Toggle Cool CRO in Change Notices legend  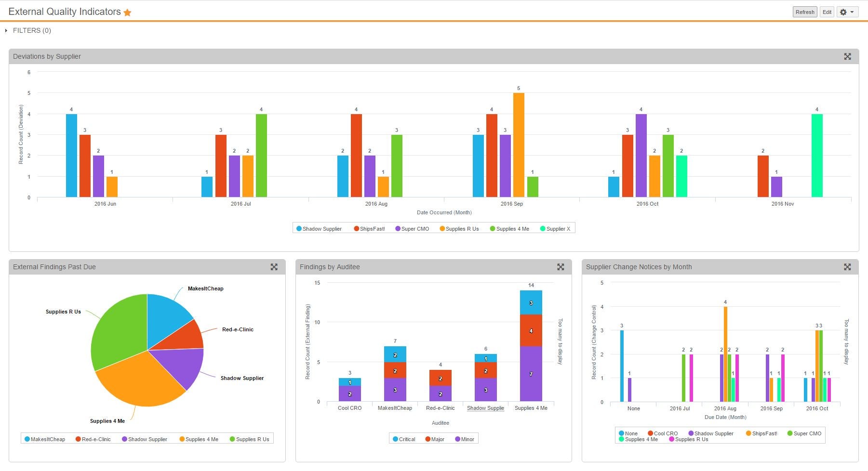pyautogui.click(x=663, y=433)
